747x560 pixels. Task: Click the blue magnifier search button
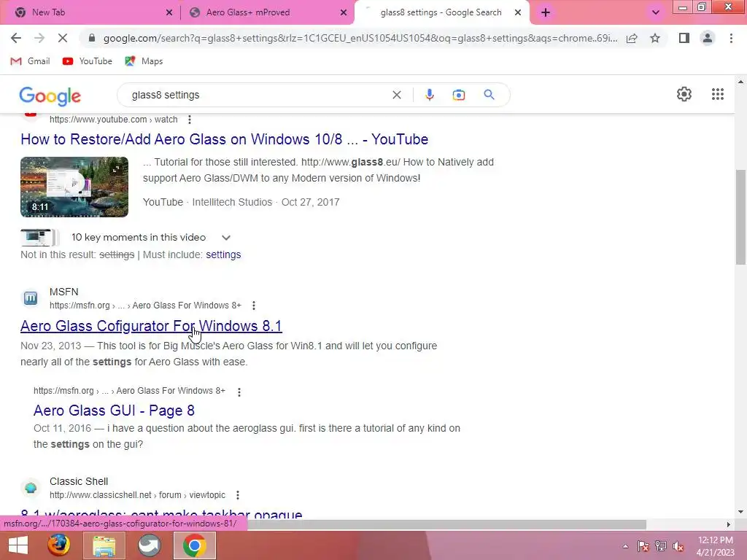click(x=489, y=95)
